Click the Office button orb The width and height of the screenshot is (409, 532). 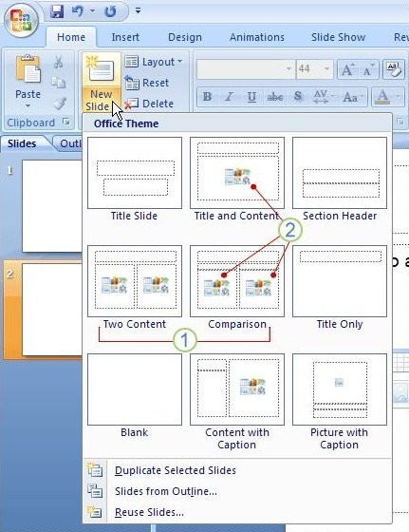point(21,20)
